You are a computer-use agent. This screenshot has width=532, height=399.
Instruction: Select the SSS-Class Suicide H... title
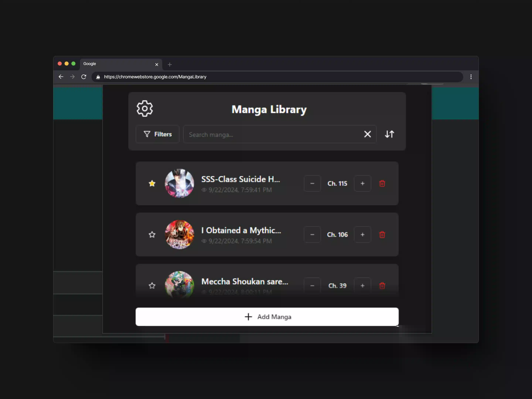tap(241, 179)
